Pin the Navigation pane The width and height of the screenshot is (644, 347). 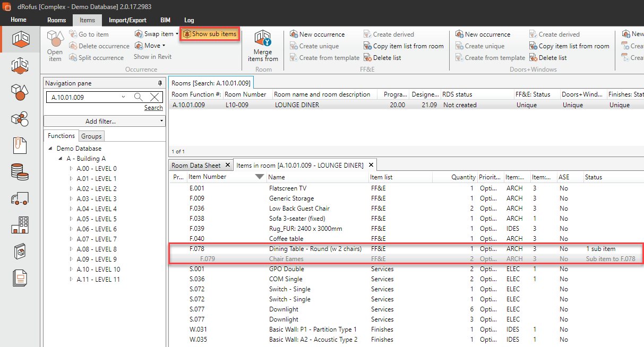point(160,83)
